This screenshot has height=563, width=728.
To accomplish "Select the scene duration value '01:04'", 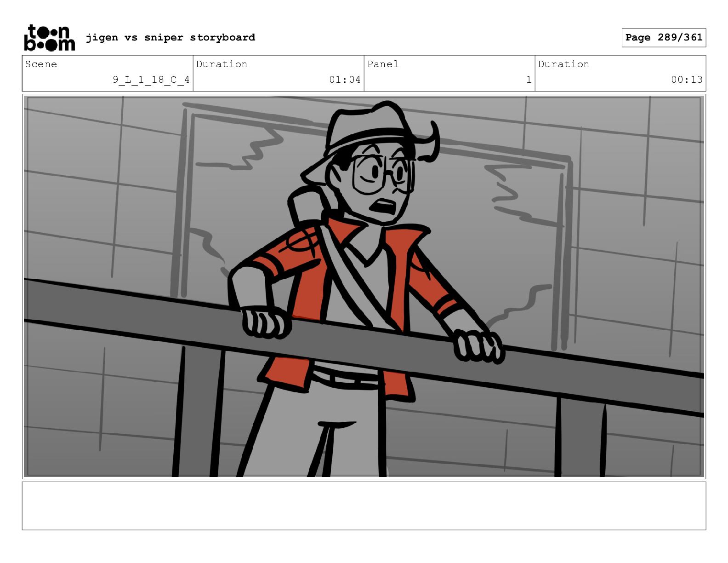I will coord(345,80).
